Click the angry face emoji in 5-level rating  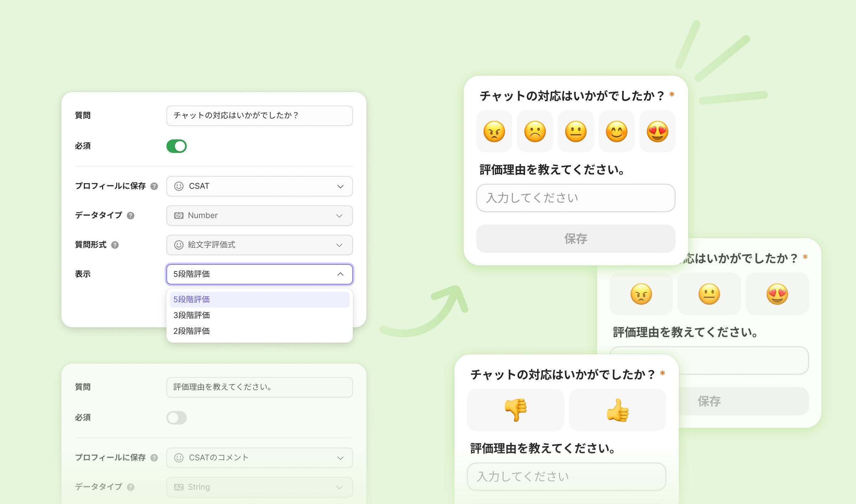coord(494,132)
